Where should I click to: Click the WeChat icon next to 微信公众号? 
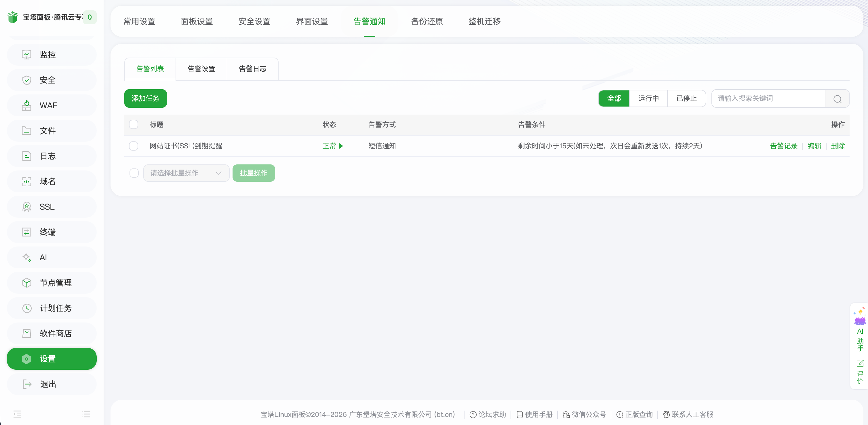566,415
